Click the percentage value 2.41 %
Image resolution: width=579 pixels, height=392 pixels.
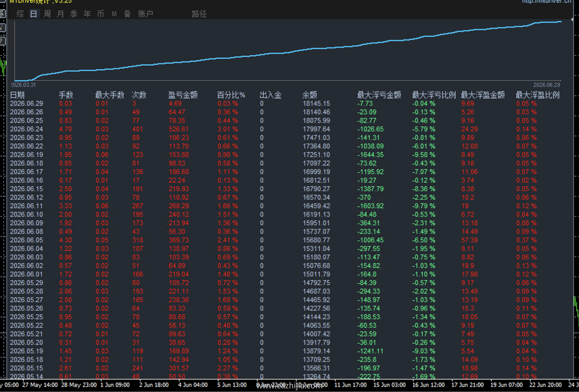pos(228,240)
